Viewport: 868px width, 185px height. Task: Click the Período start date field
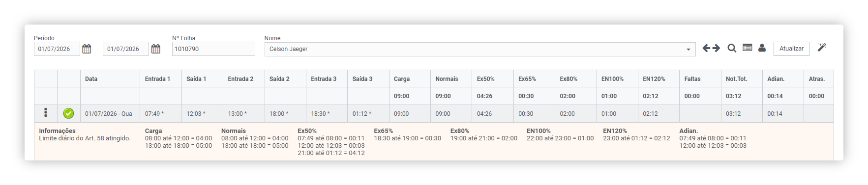tap(57, 49)
